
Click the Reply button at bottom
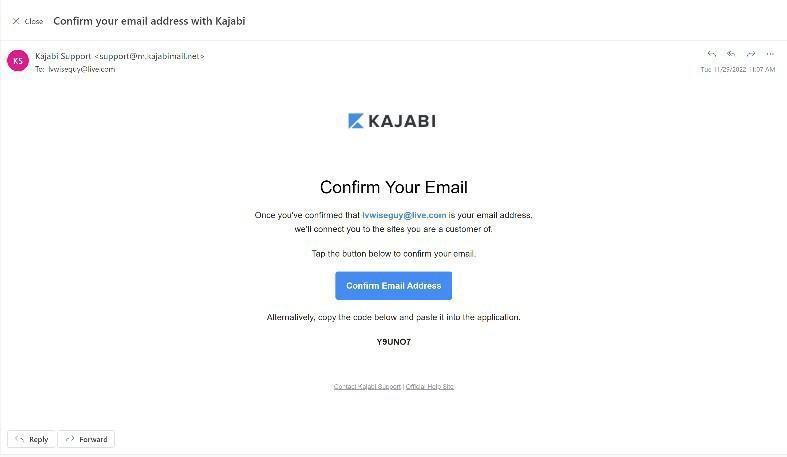pyautogui.click(x=31, y=439)
